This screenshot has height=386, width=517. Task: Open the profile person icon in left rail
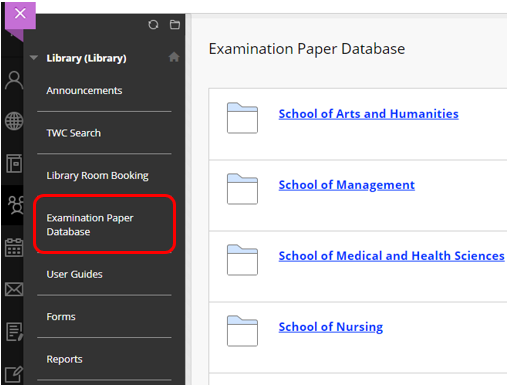tap(14, 80)
